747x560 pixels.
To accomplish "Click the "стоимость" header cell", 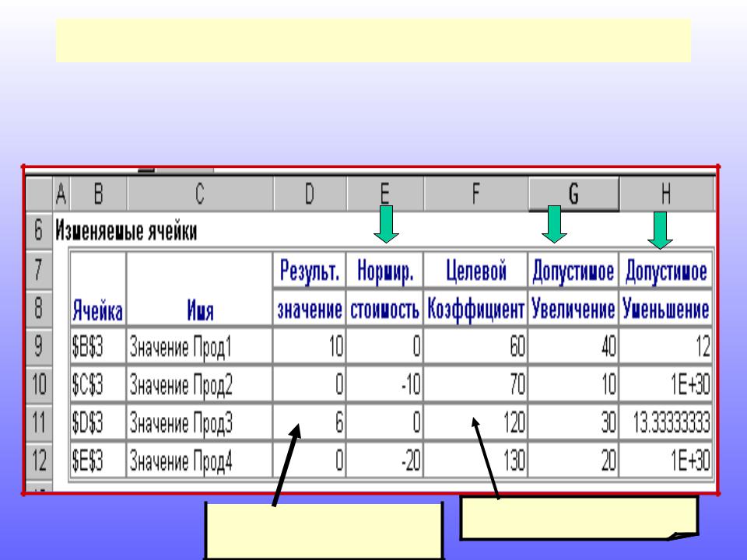I will coord(385,309).
